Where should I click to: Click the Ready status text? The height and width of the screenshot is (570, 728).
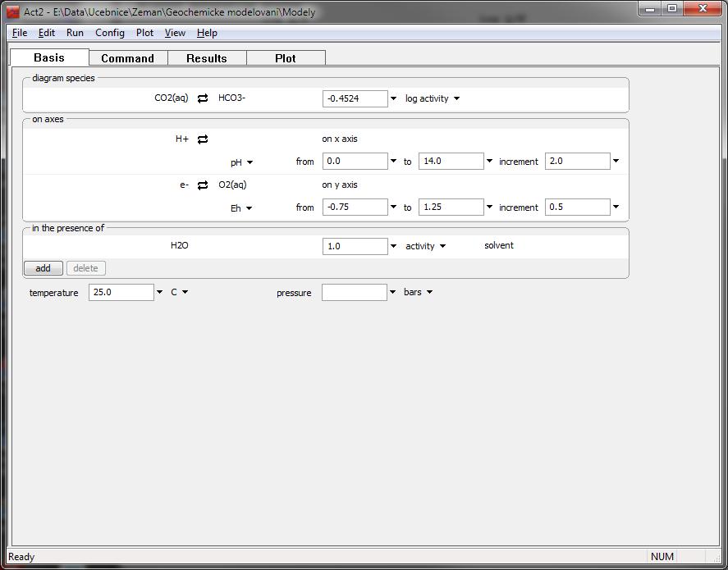(21, 557)
